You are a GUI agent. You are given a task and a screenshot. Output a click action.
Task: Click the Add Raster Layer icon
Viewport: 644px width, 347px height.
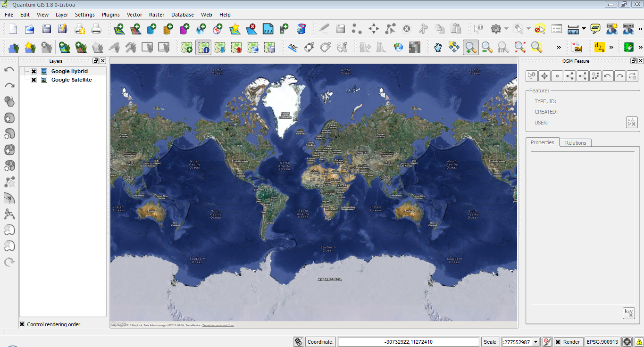(x=136, y=29)
